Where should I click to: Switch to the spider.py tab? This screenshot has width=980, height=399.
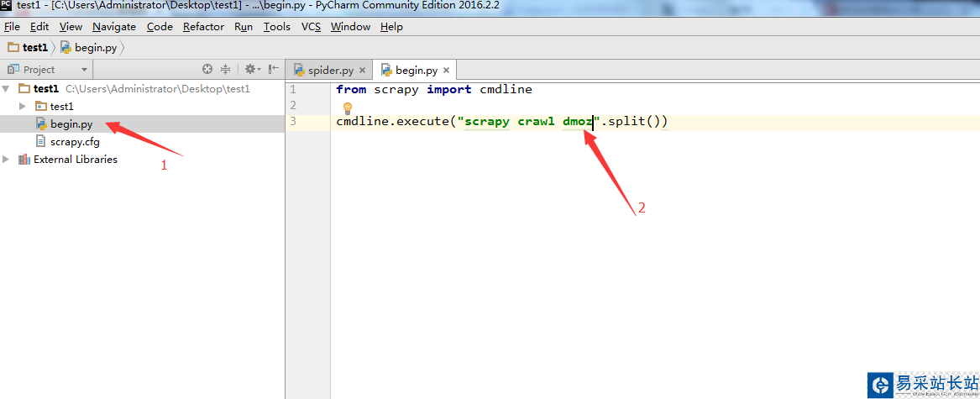(x=328, y=70)
